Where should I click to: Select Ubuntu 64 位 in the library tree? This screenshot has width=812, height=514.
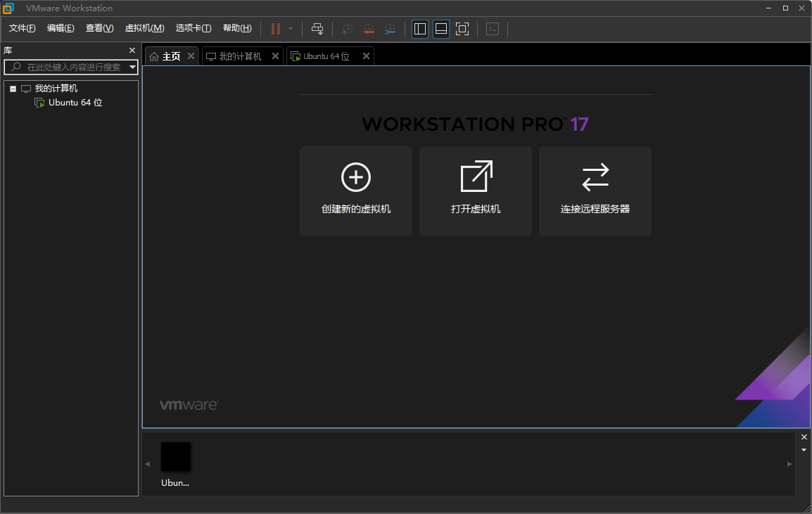(x=75, y=103)
